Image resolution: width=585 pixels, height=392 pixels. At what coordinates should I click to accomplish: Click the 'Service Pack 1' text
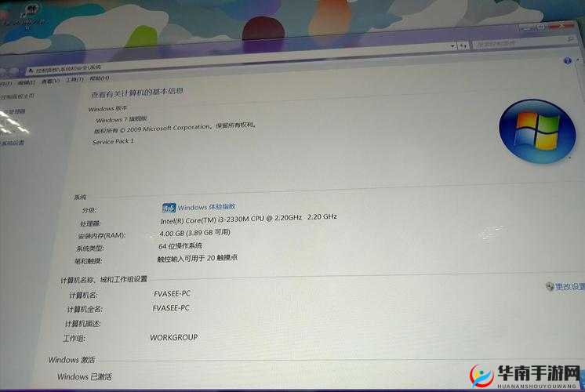click(x=113, y=141)
